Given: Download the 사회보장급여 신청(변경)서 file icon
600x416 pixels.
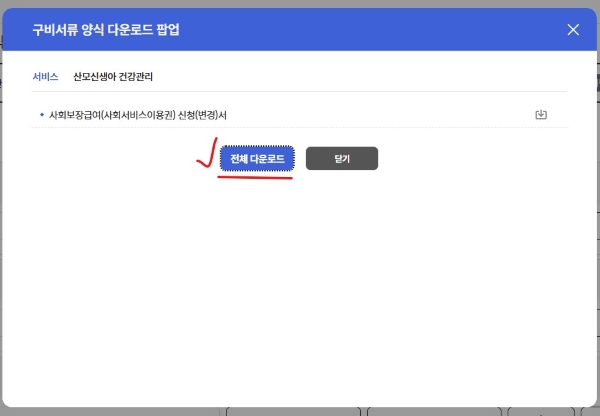Looking at the screenshot, I should click(541, 114).
